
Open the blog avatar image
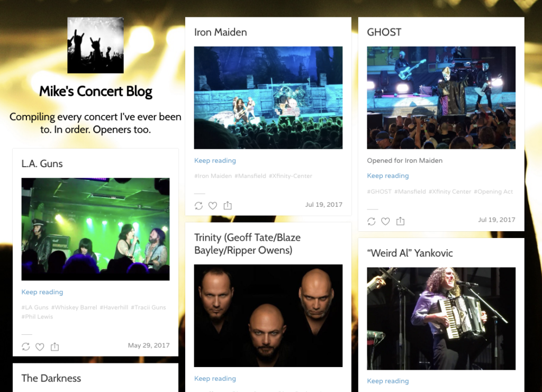click(x=95, y=45)
